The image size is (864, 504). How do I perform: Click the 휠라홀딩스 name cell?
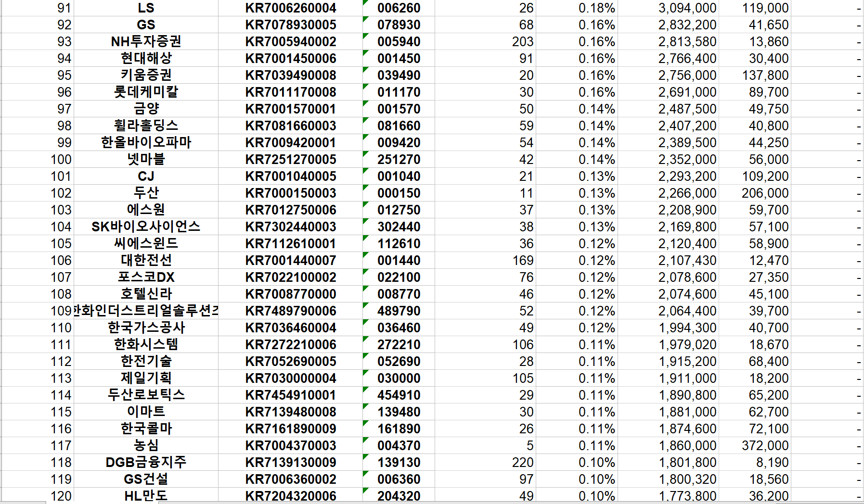[146, 126]
